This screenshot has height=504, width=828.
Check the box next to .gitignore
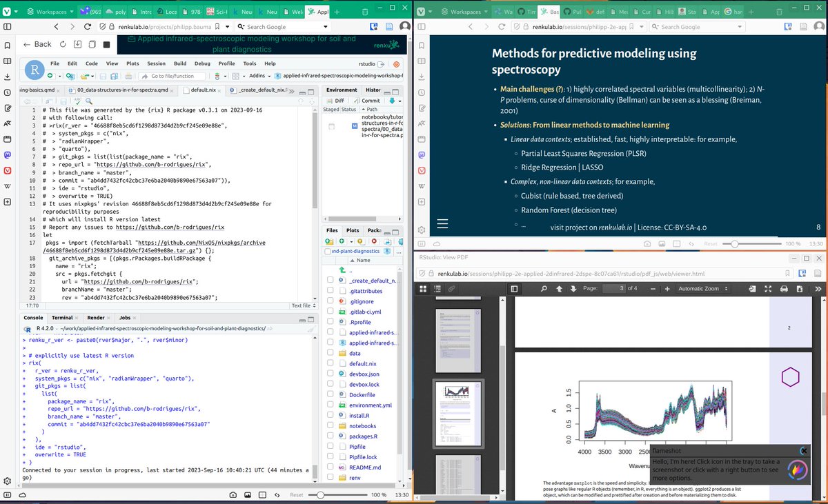[x=331, y=301]
